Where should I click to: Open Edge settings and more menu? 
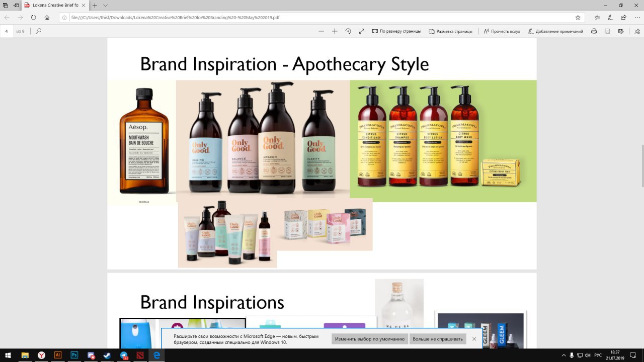pos(636,17)
